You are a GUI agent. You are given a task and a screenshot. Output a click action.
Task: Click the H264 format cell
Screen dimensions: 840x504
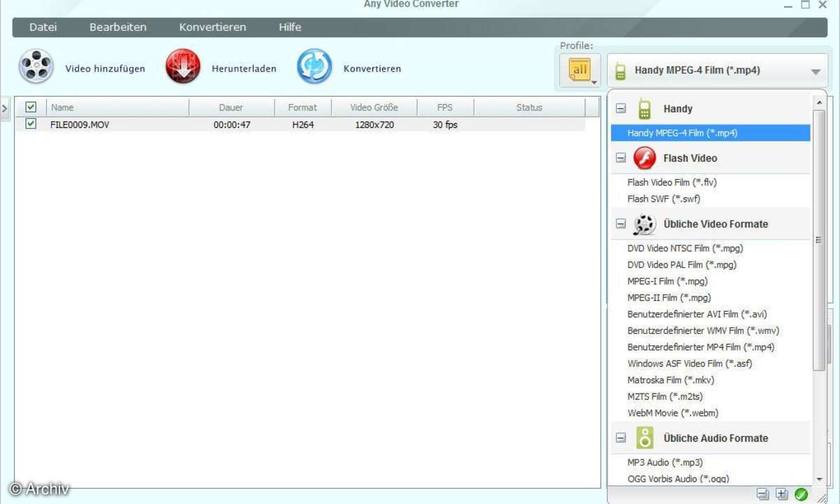(303, 125)
